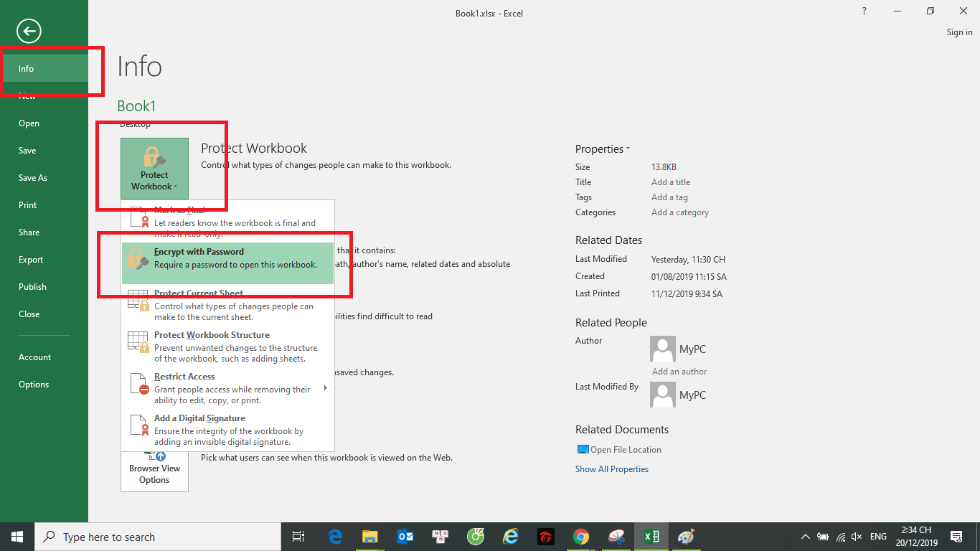Open the Action Center notifications icon

(956, 537)
